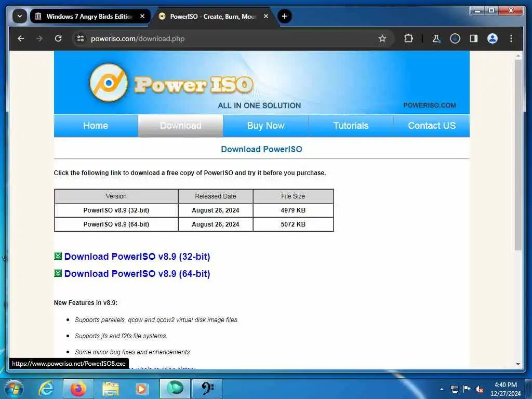Screen dimensions: 532x399
Task: Click the File Size column header
Action: click(x=293, y=196)
